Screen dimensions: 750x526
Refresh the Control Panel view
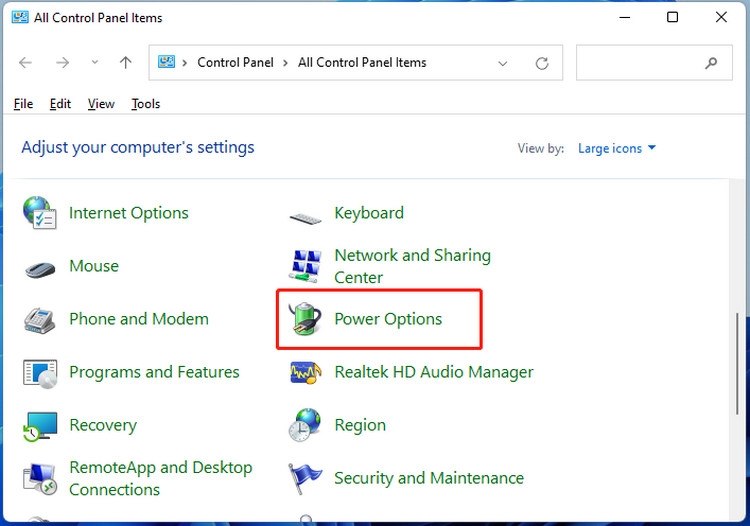point(542,63)
